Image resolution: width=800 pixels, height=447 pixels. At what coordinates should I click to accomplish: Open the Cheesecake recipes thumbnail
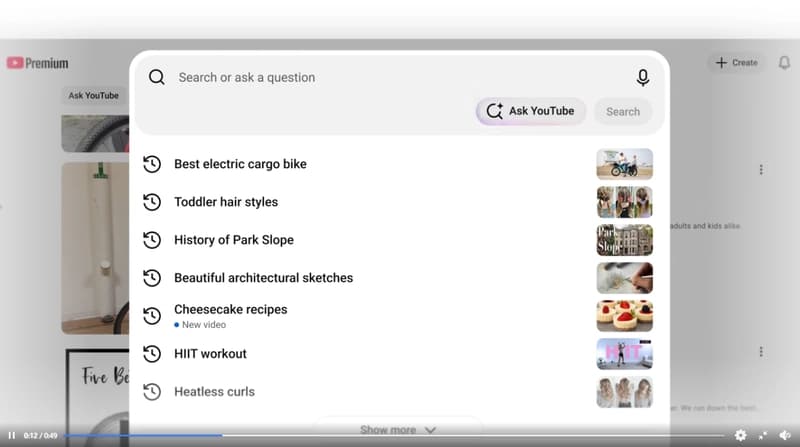624,316
